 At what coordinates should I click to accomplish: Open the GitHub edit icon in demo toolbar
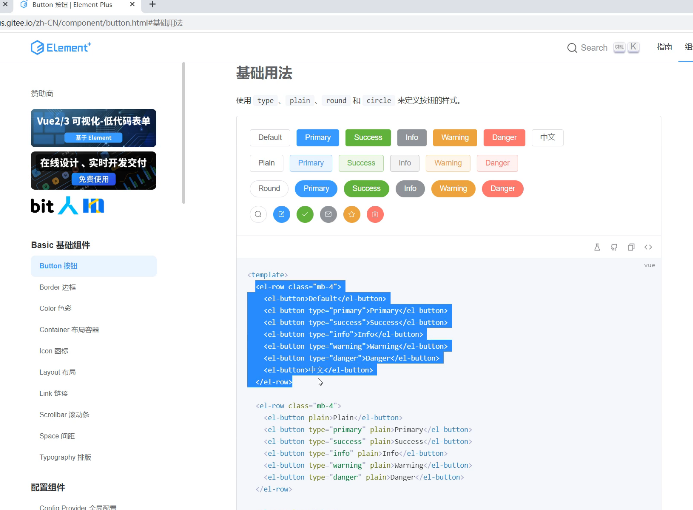(614, 247)
